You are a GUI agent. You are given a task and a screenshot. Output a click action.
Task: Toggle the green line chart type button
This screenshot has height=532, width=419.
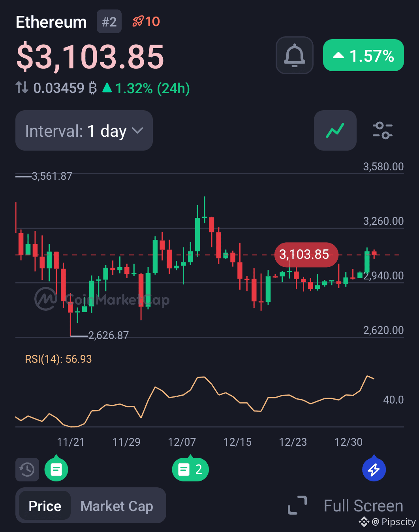(335, 130)
